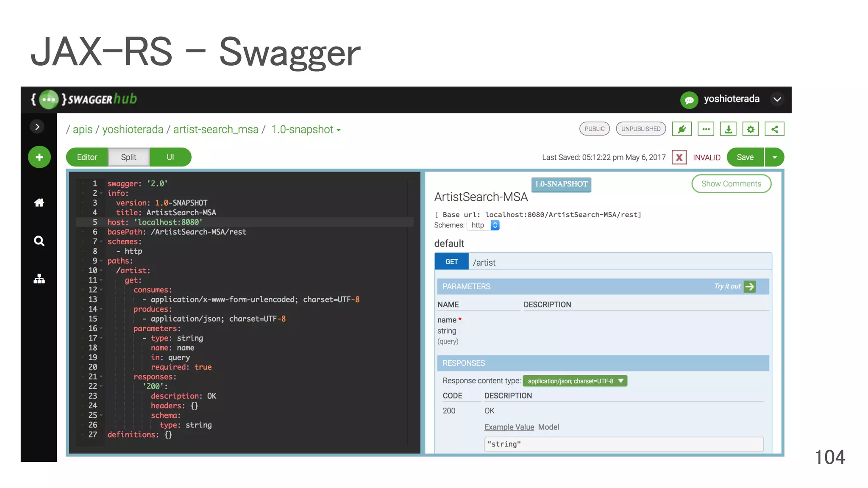Expand the sidebar with chevron arrow
This screenshot has width=868, height=488.
click(37, 127)
